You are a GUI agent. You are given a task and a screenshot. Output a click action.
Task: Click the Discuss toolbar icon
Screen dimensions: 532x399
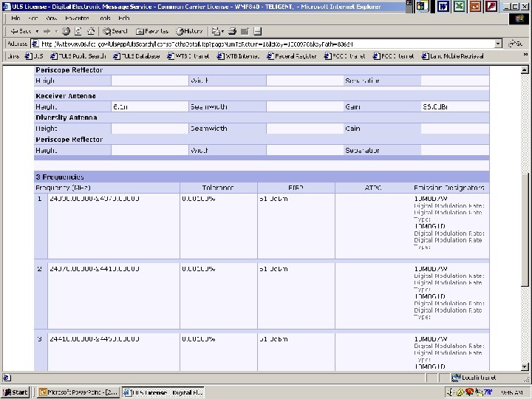(x=258, y=31)
